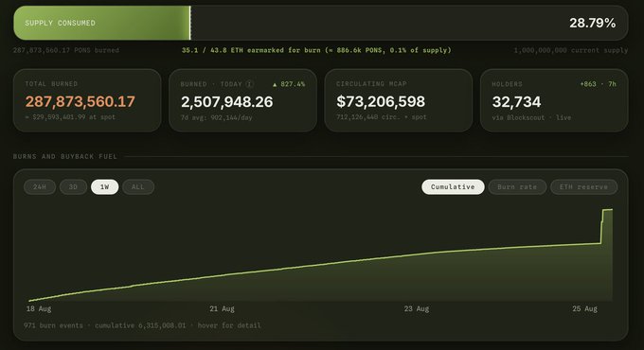Switch chart to Burn rate view

click(x=517, y=187)
